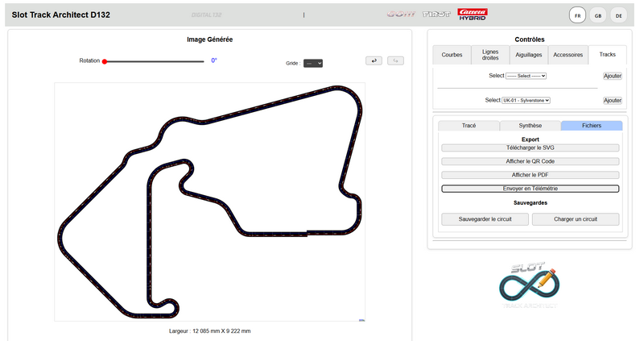Open the UK-01 Sylverstone dropdown
Image resolution: width=644 pixels, height=341 pixels.
[526, 101]
